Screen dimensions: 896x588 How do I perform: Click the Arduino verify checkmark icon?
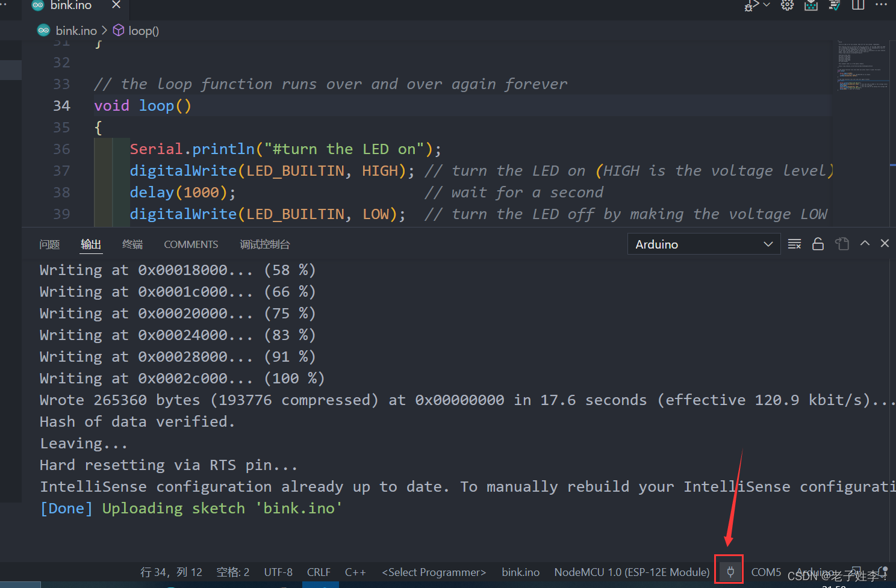(835, 5)
